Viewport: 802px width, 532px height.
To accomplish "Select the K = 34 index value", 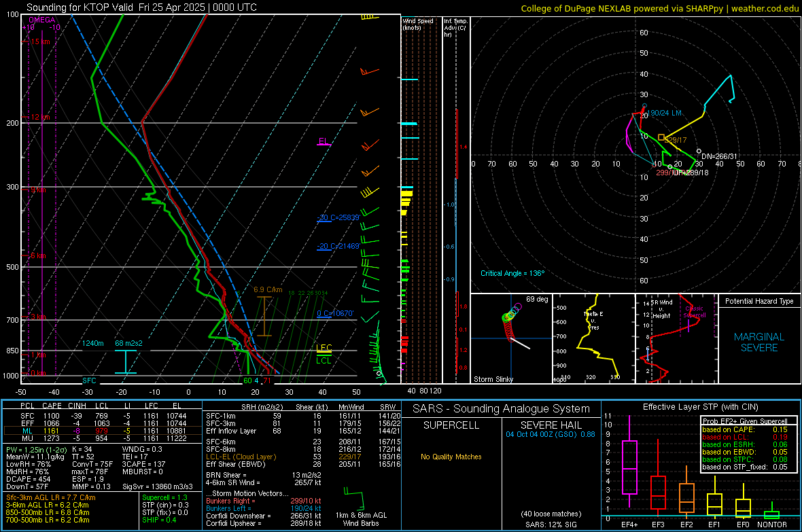I will coord(82,449).
